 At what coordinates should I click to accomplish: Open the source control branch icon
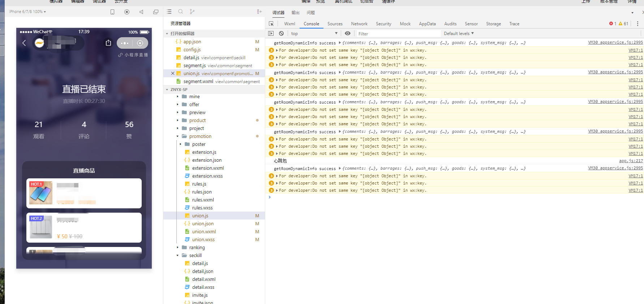192,12
